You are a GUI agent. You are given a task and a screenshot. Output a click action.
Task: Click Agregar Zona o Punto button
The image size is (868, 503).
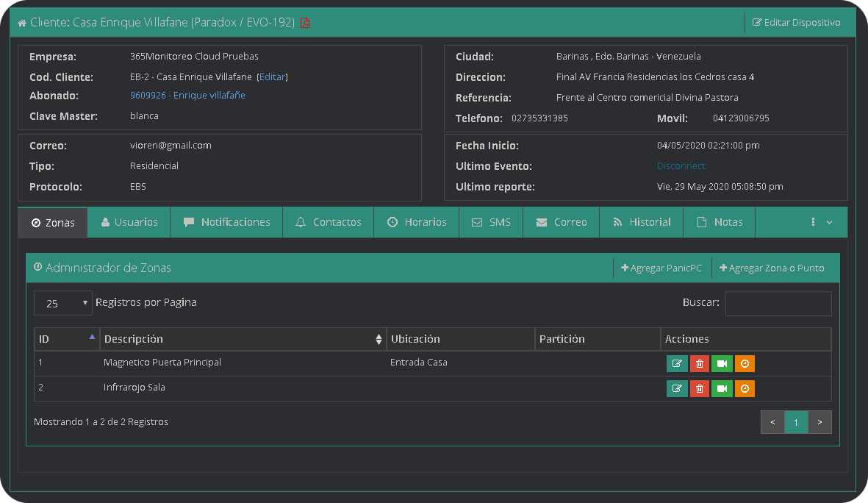772,268
